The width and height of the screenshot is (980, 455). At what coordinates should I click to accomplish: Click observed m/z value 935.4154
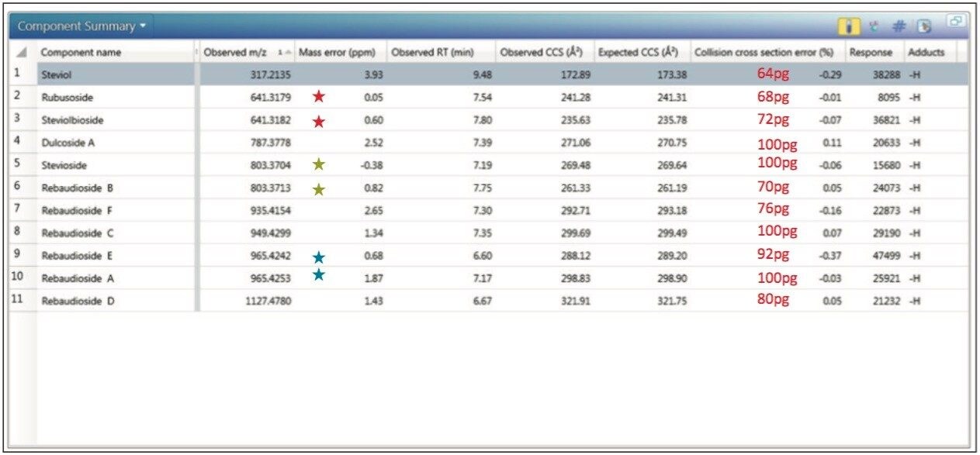coord(271,211)
